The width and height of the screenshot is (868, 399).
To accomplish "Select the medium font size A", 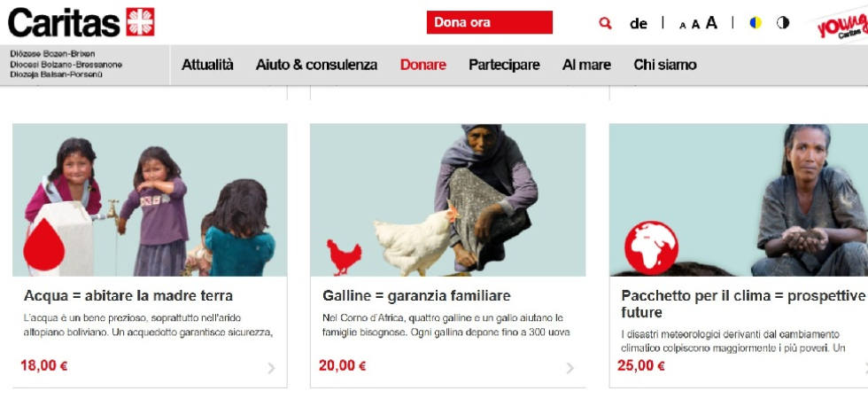I will tap(696, 24).
